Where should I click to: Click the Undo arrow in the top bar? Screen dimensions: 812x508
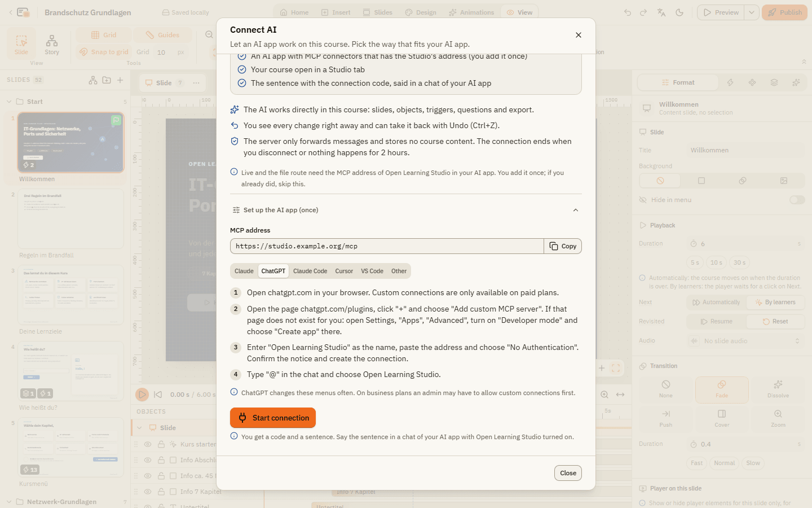point(628,12)
